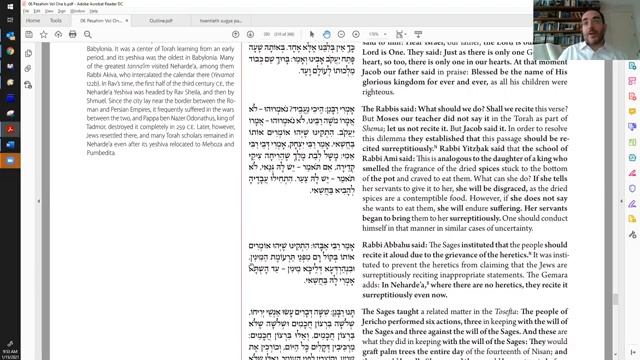Viewport: 640px width, 360px height.
Task: Print the document with the printer icon
Action: click(73, 35)
